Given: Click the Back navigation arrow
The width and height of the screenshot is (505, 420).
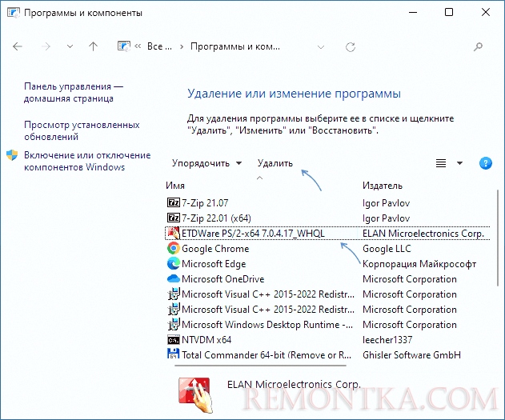Looking at the screenshot, I should tap(18, 46).
